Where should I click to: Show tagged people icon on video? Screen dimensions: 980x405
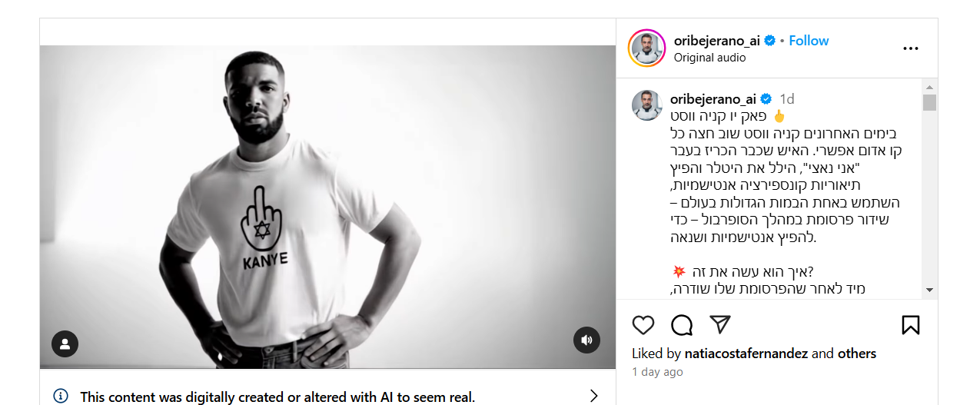click(65, 344)
